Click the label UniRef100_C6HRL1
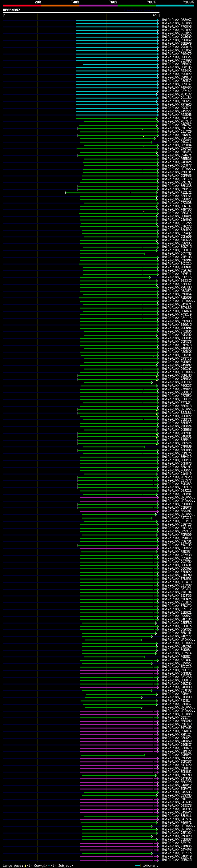Image resolution: width=197 pixels, height=868 pixels. pos(177,460)
